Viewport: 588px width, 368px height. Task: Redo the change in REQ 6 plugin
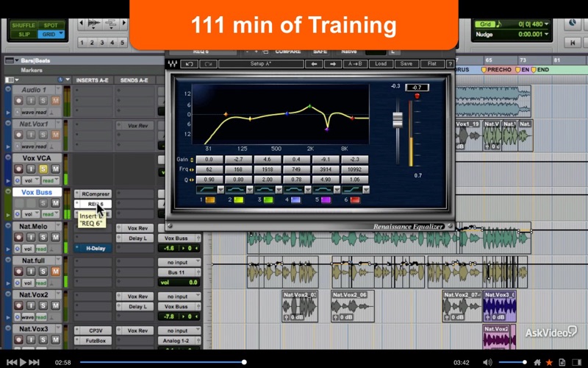[208, 64]
